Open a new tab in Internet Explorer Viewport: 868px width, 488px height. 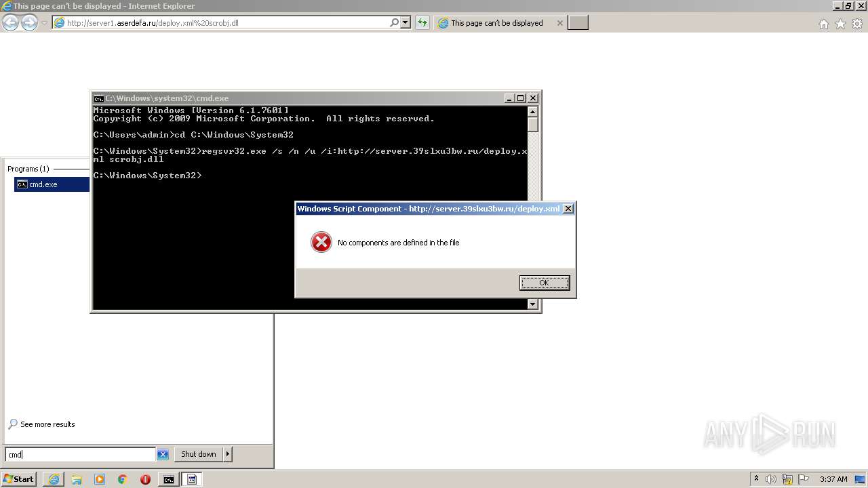click(578, 23)
